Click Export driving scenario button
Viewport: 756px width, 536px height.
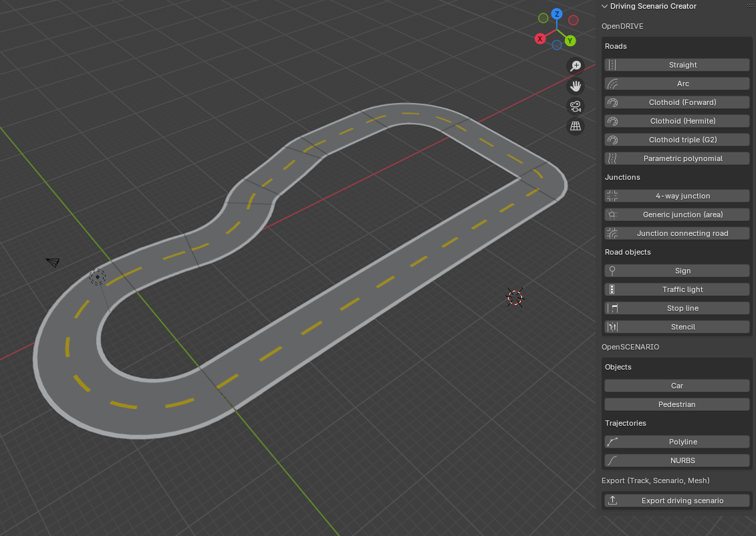677,501
